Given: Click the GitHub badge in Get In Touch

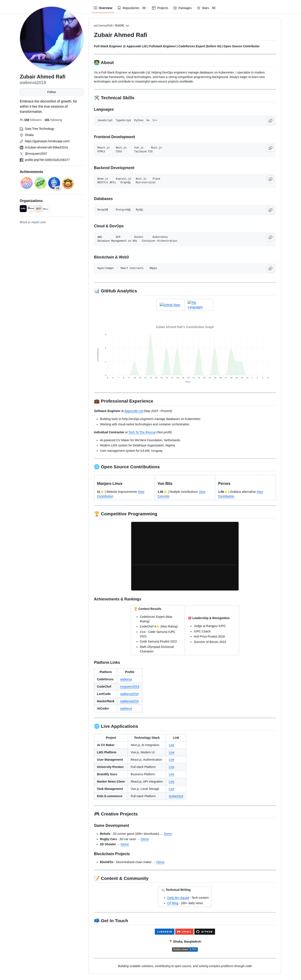Looking at the screenshot, I should pos(205,932).
